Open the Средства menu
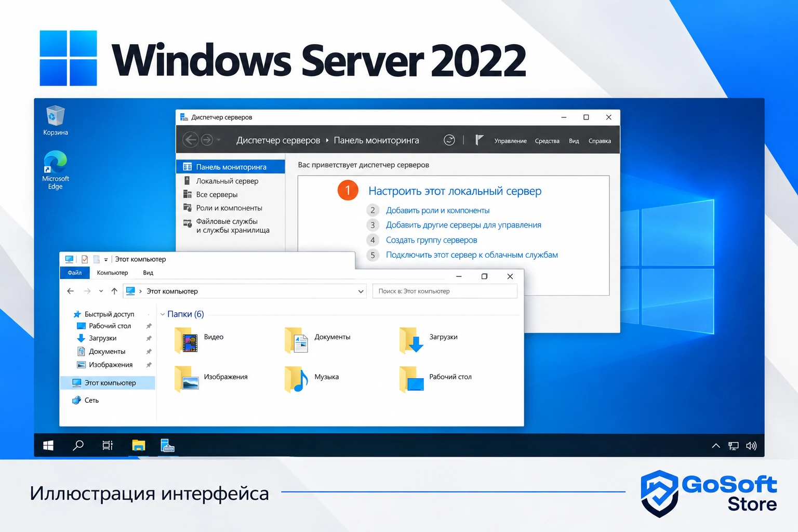 pyautogui.click(x=547, y=141)
